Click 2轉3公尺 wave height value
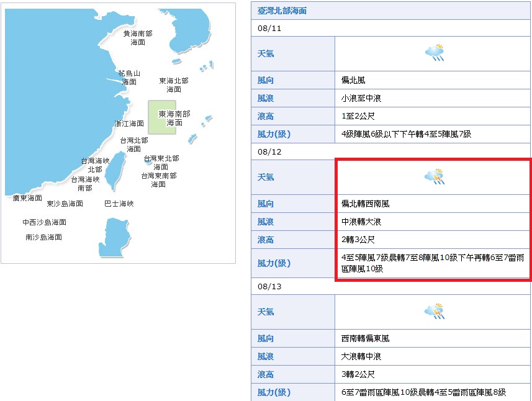This screenshot has height=401, width=532. (x=358, y=240)
